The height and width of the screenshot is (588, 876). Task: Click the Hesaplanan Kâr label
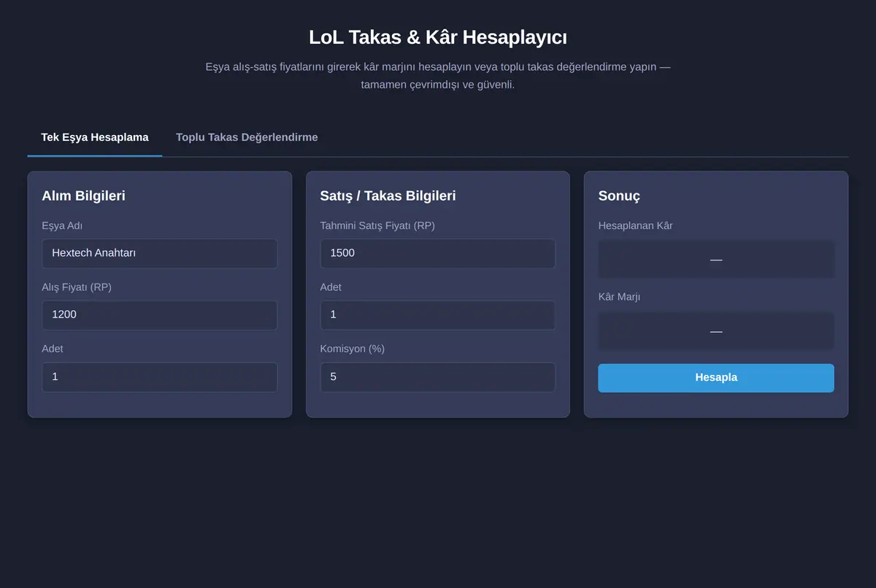click(x=635, y=226)
